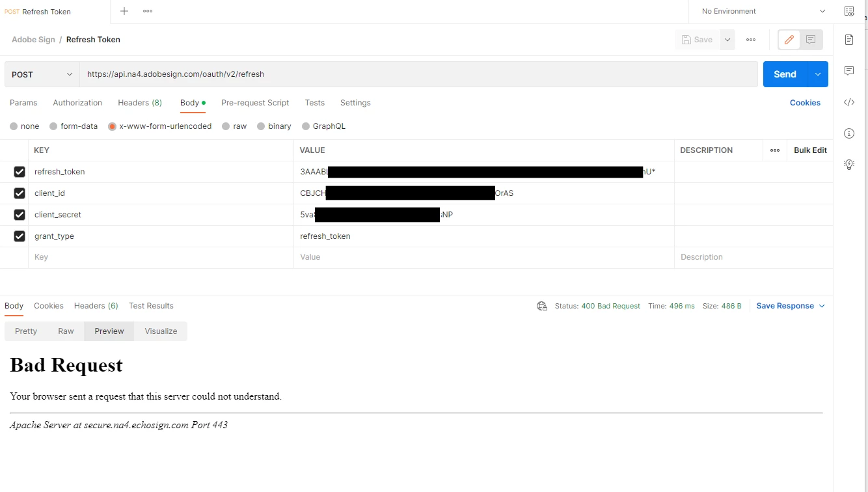Open the comments icon in right sidebar
868x492 pixels.
(x=849, y=70)
